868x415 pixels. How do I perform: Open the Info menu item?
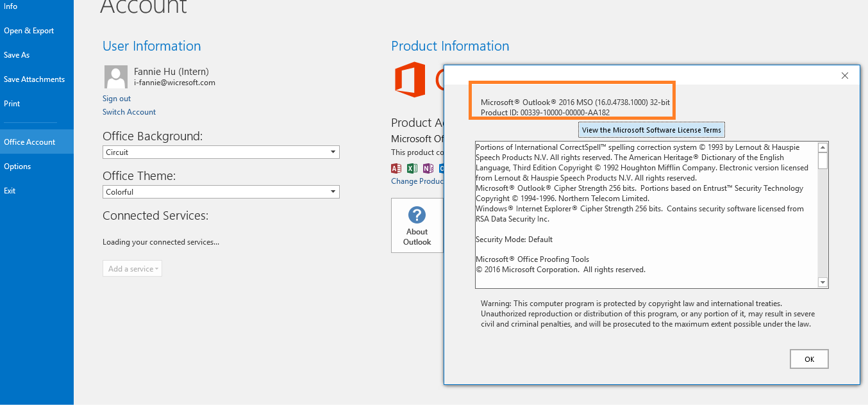point(11,6)
